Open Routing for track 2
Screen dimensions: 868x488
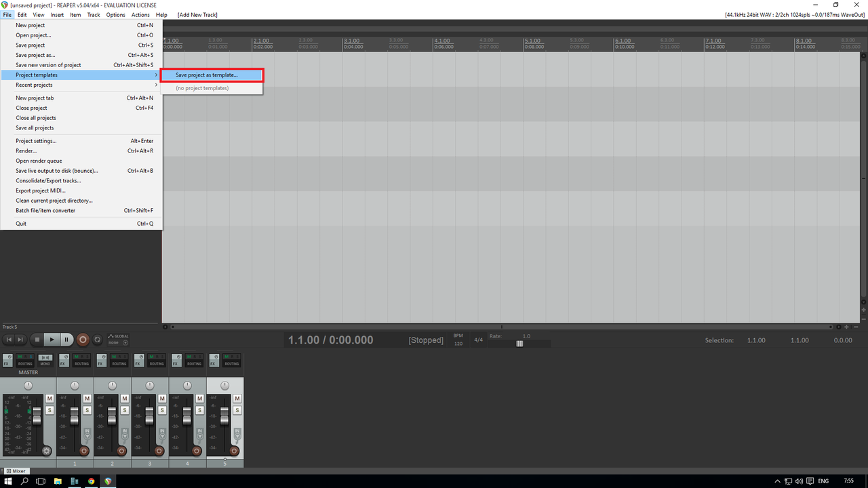(x=119, y=361)
